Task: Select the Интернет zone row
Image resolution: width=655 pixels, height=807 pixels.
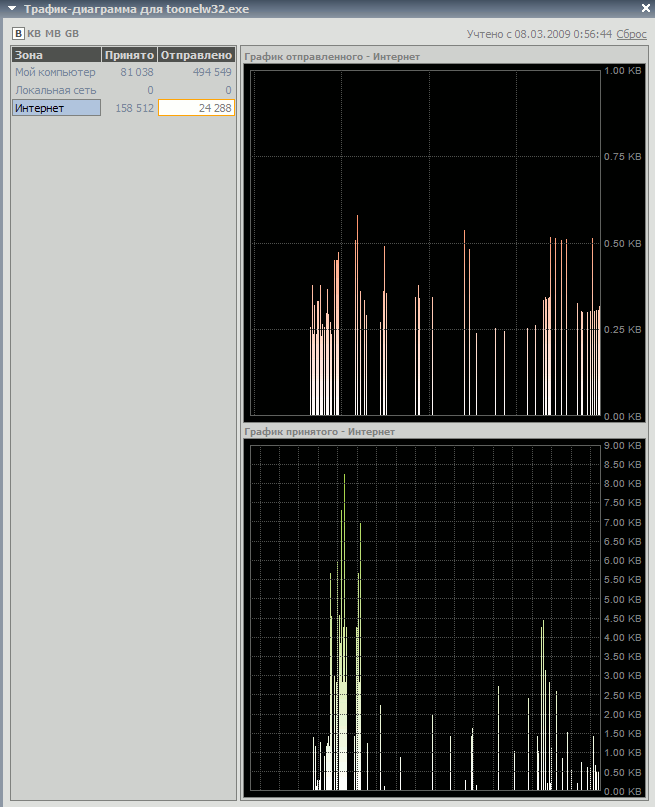Action: click(56, 108)
